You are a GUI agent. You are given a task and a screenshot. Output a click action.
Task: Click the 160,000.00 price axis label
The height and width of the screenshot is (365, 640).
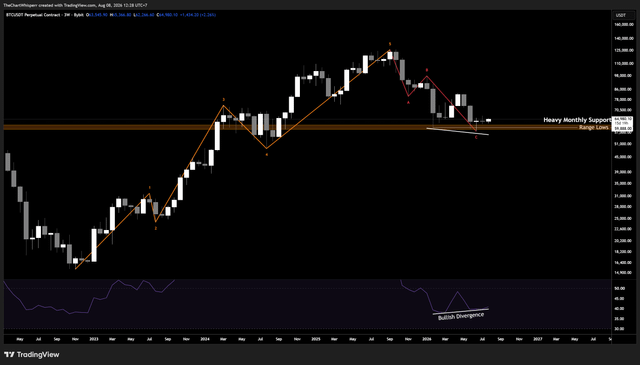pos(624,24)
